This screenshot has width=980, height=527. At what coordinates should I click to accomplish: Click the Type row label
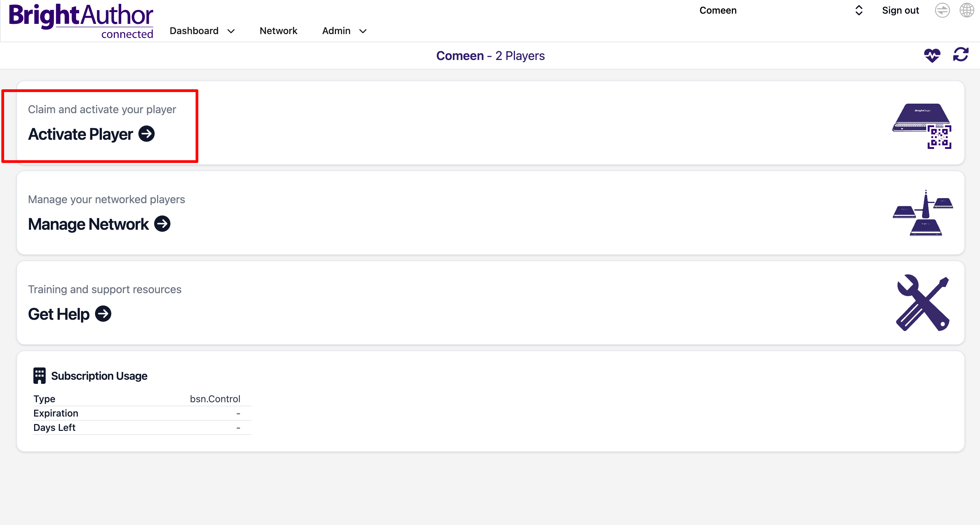pyautogui.click(x=44, y=399)
